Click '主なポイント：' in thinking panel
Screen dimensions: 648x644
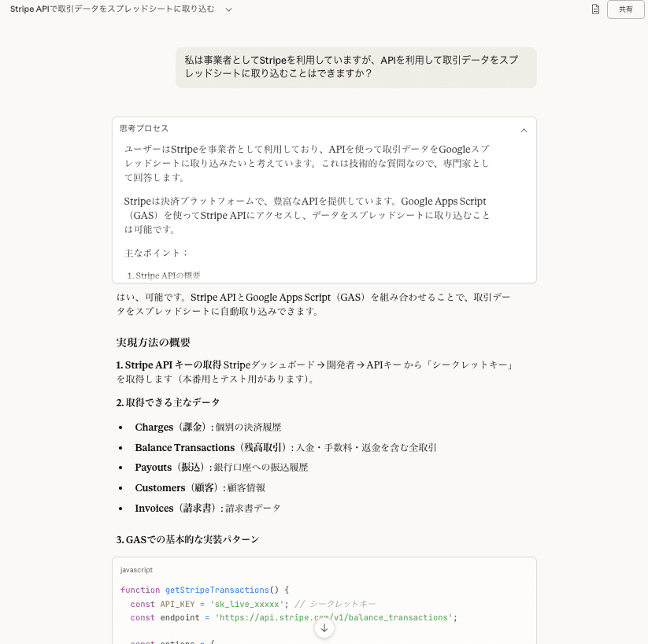click(x=156, y=253)
